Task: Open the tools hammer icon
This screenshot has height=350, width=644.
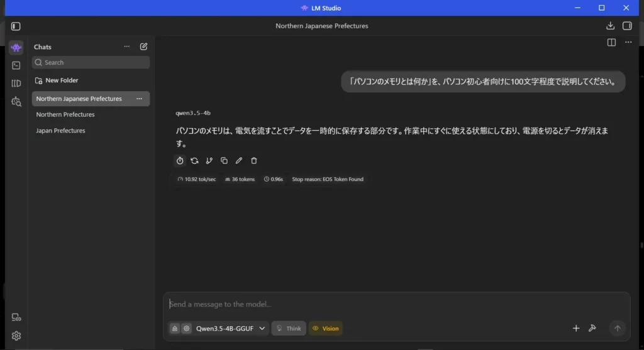Action: tap(592, 328)
